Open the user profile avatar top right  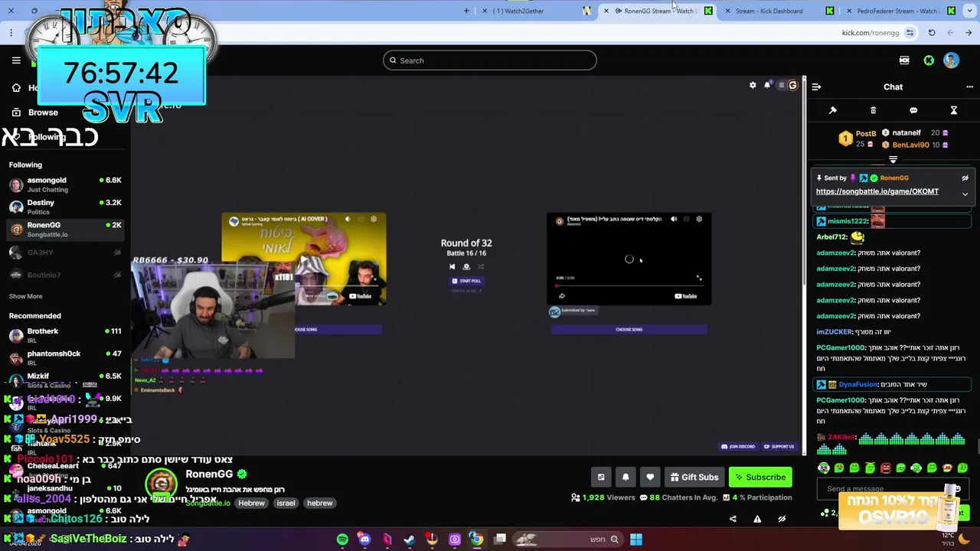pyautogui.click(x=951, y=60)
